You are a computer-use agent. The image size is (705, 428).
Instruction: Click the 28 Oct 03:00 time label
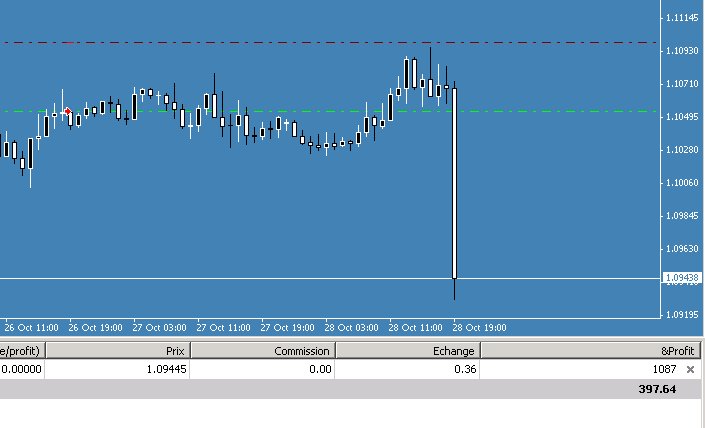pos(351,328)
